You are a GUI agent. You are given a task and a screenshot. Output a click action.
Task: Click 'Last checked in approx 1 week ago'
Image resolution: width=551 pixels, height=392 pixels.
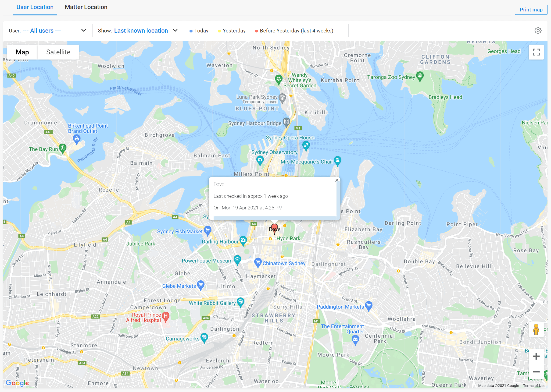tap(250, 196)
